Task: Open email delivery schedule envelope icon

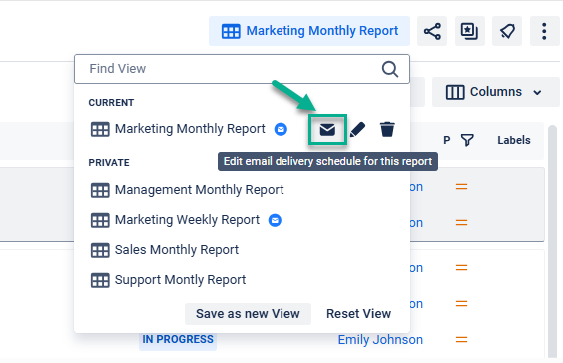Action: click(x=327, y=130)
